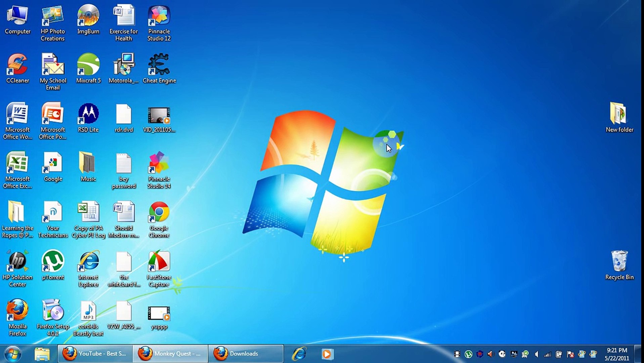Launch µTorrent desktop shortcut
The height and width of the screenshot is (363, 644).
[x=53, y=265]
